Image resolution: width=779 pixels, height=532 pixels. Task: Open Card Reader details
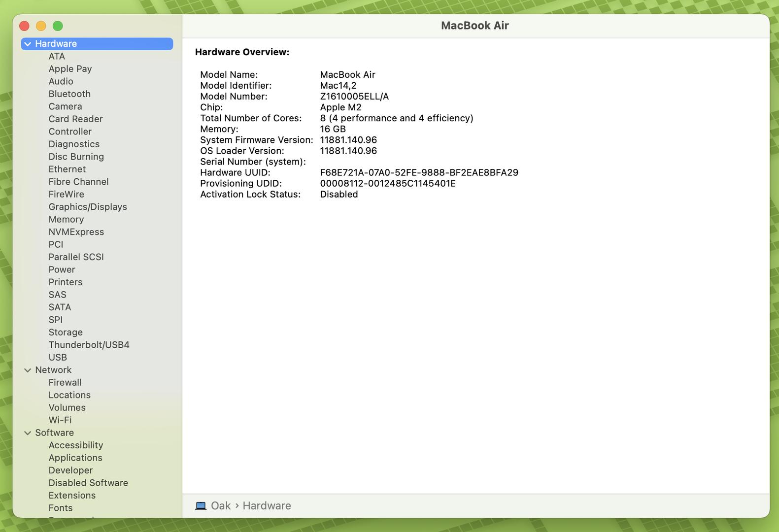[75, 119]
